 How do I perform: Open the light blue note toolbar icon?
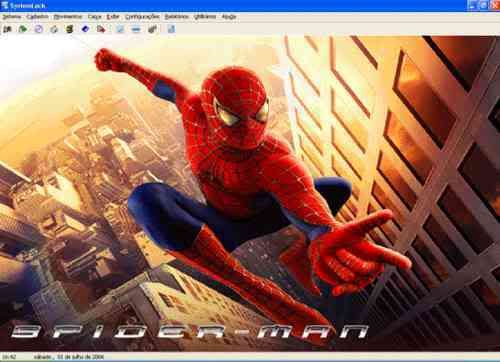pos(120,29)
